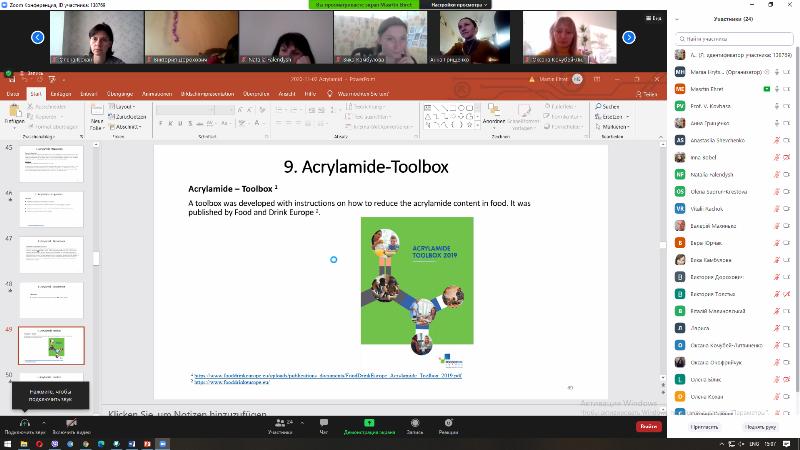Click the participant search field
Image resolution: width=800 pixels, height=450 pixels.
[x=733, y=37]
